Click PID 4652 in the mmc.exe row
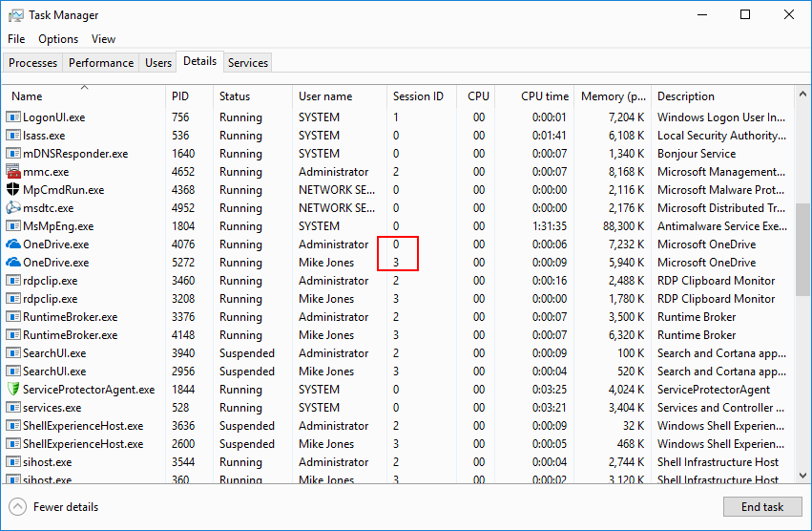The width and height of the screenshot is (812, 531). pyautogui.click(x=183, y=172)
